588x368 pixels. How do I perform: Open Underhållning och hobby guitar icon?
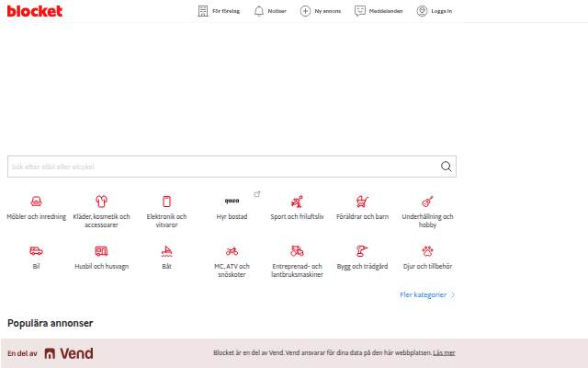(x=427, y=201)
